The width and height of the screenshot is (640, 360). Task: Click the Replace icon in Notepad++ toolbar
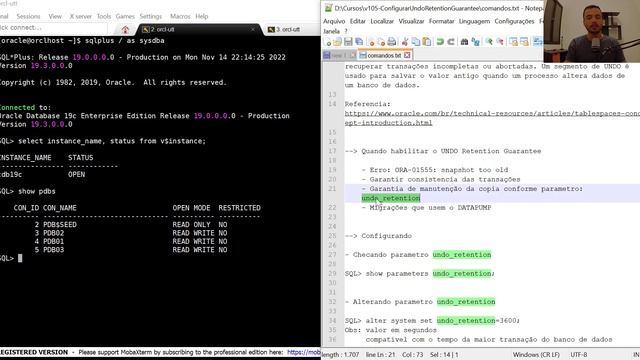[476, 42]
